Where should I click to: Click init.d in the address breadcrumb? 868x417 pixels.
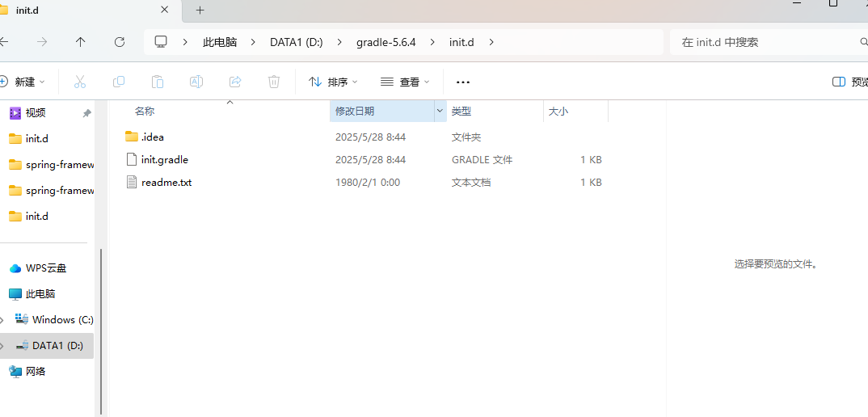[461, 42]
